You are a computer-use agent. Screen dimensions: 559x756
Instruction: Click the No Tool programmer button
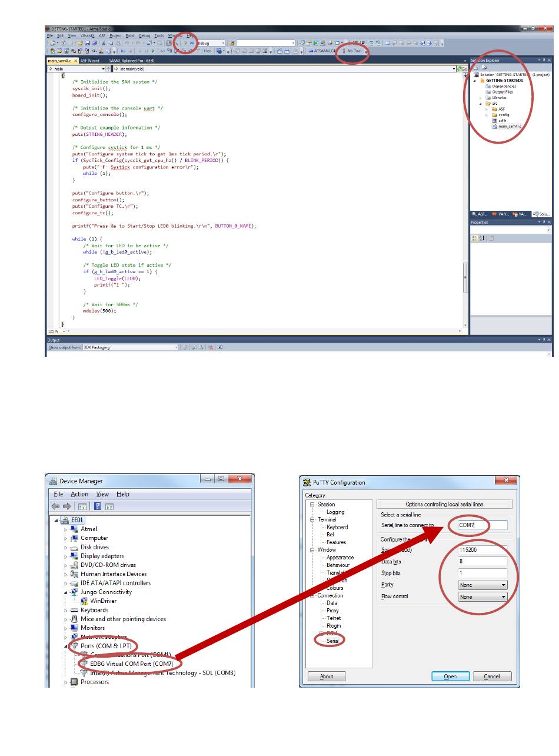[x=354, y=51]
